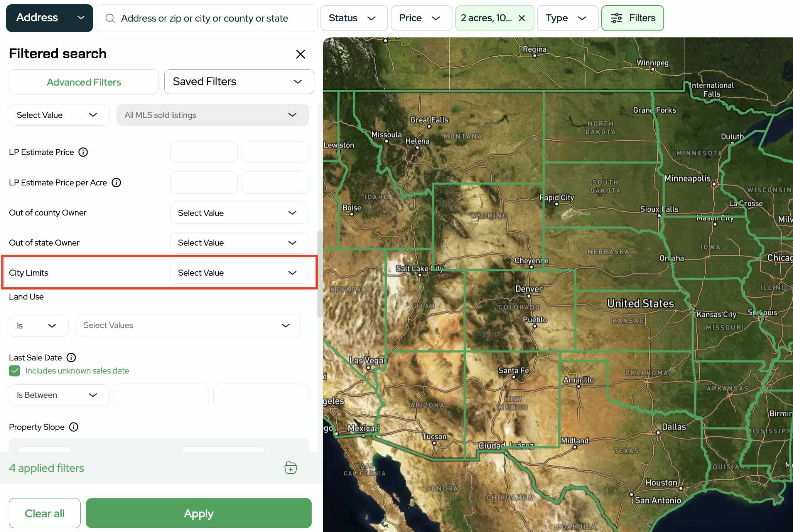The height and width of the screenshot is (532, 793).
Task: Expand the Saved Filters dropdown
Action: coord(239,82)
